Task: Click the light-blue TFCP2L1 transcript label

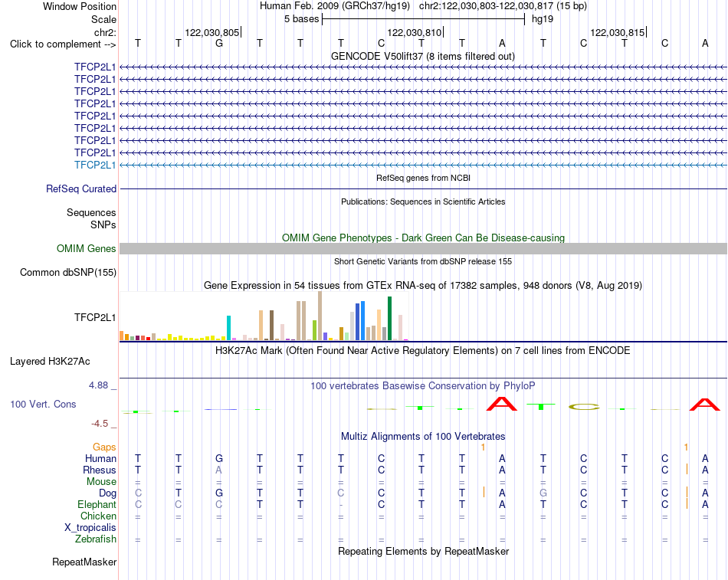Action: click(x=95, y=165)
